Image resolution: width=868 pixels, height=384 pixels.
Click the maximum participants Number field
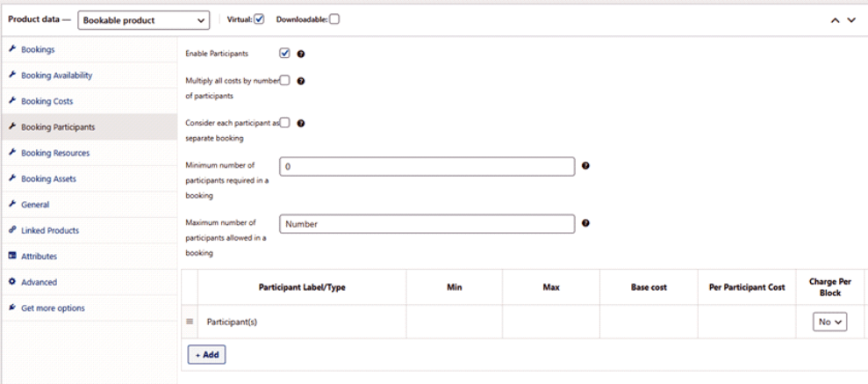(x=427, y=223)
